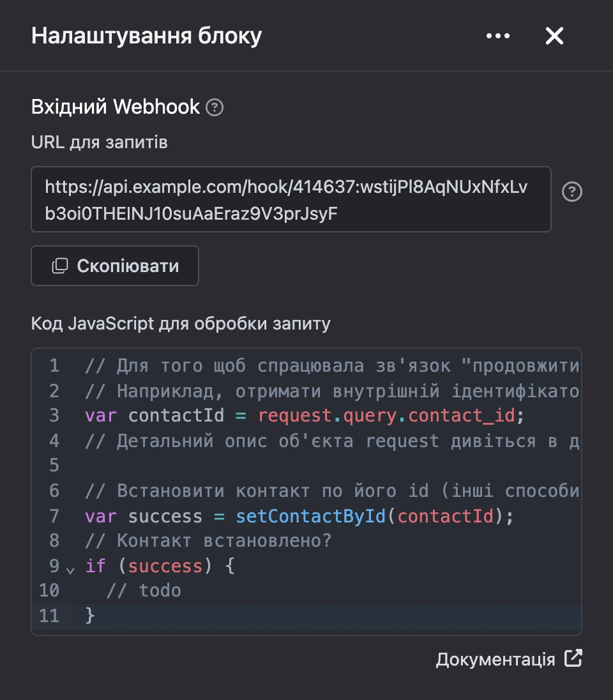This screenshot has width=613, height=700.
Task: Open the three-dots block options menu
Action: pos(498,36)
